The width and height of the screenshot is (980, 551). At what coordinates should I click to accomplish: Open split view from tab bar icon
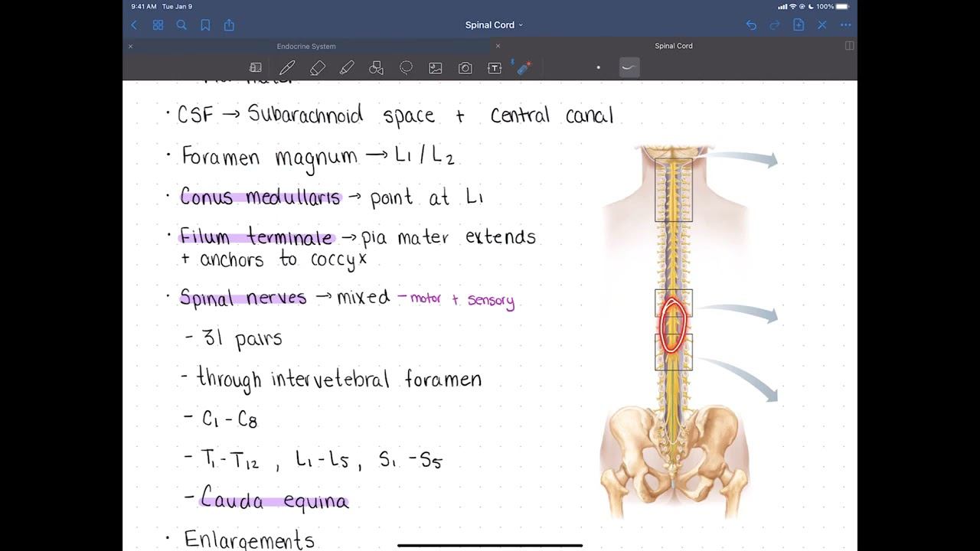click(x=849, y=46)
